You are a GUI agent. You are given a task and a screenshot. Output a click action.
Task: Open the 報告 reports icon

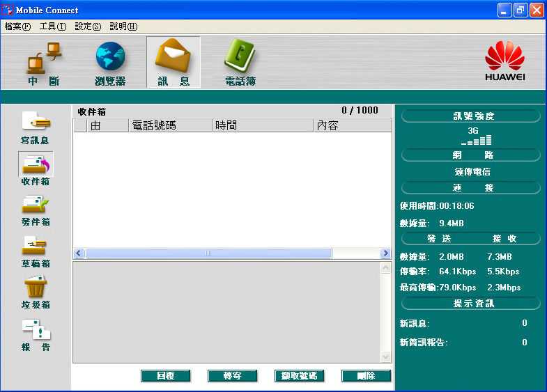tap(36, 329)
